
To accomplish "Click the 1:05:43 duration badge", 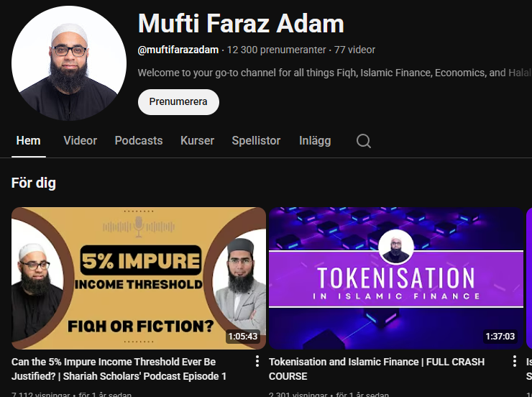I will pyautogui.click(x=242, y=337).
